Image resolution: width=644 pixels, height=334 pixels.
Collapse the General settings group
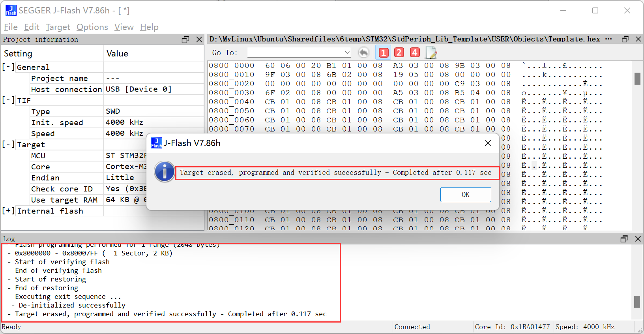tap(8, 67)
